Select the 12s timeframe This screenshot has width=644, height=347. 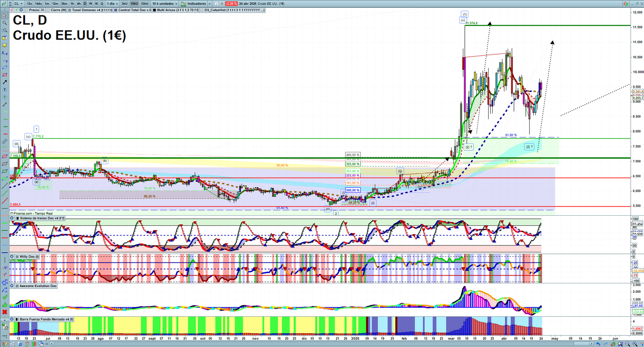(x=29, y=4)
